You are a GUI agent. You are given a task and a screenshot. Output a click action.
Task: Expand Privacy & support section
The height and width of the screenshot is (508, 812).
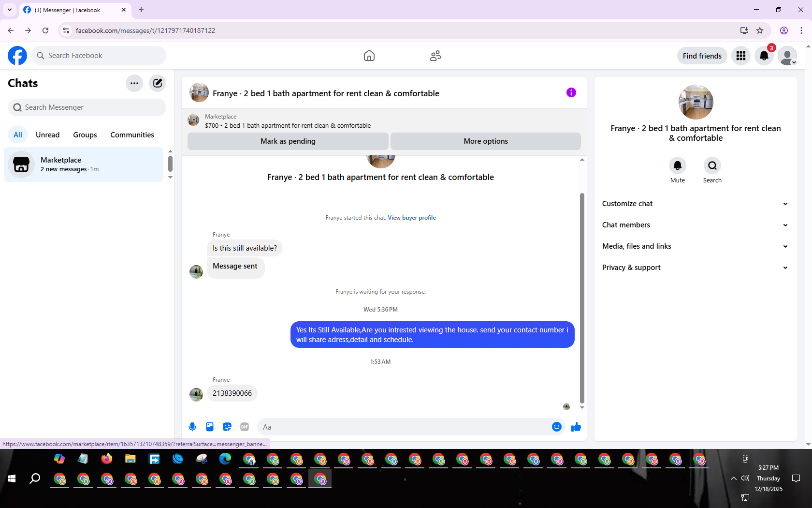[695, 268]
